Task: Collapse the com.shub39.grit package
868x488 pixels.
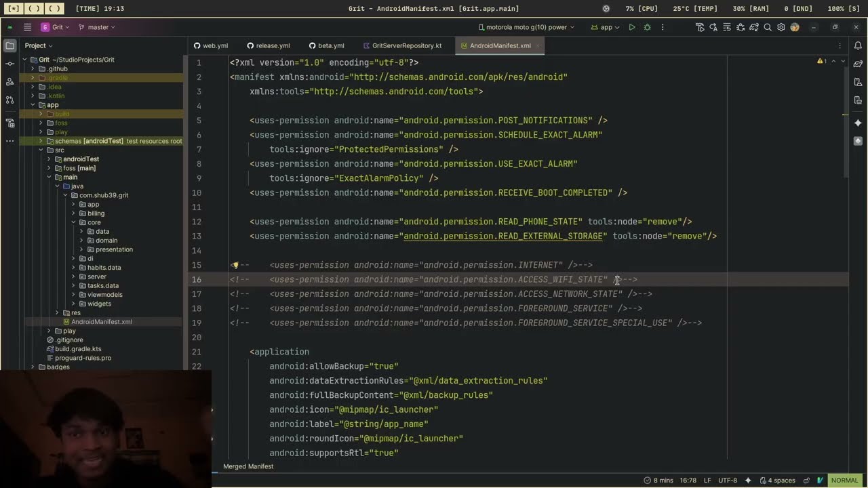Action: [65, 195]
